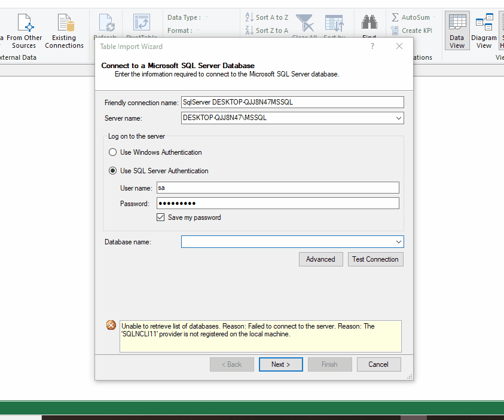
Task: Click the error icon beside message
Action: (111, 325)
